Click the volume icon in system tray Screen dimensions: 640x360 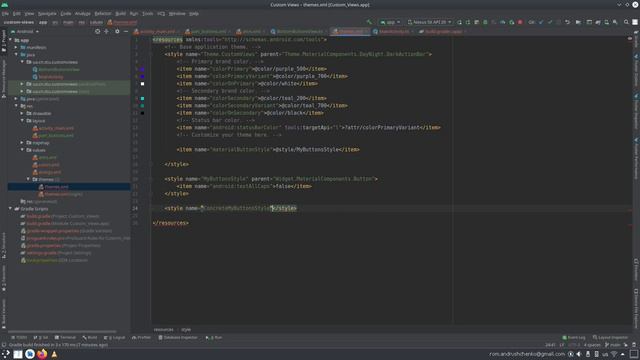pyautogui.click(x=579, y=354)
